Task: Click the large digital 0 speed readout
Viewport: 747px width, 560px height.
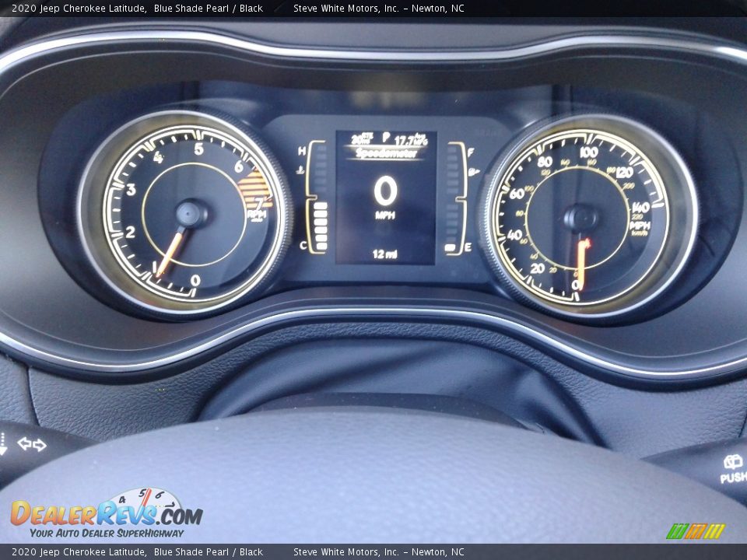Action: [x=385, y=191]
